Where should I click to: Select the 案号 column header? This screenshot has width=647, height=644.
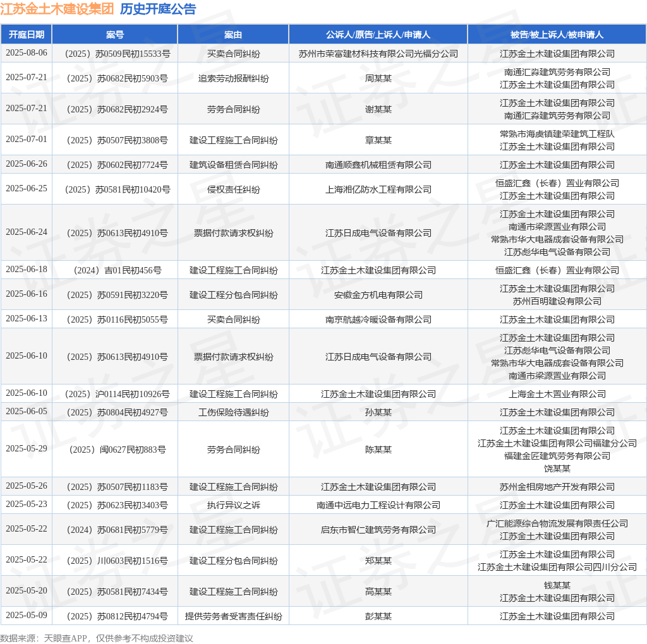click(x=115, y=35)
